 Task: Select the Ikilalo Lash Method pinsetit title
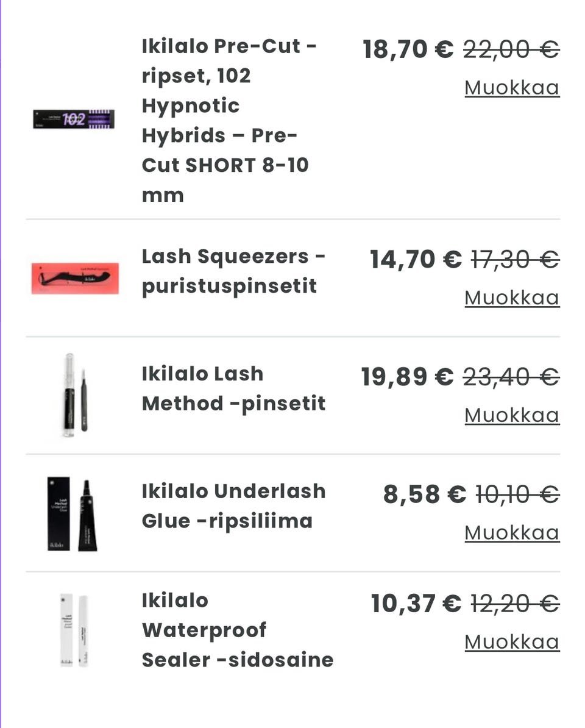pyautogui.click(x=233, y=388)
